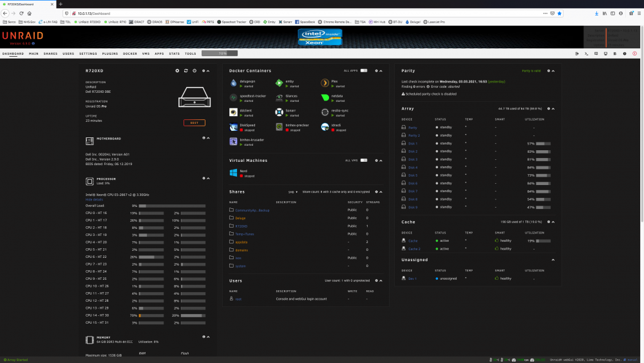
Task: Click the delugevpn container icon
Action: click(x=233, y=83)
